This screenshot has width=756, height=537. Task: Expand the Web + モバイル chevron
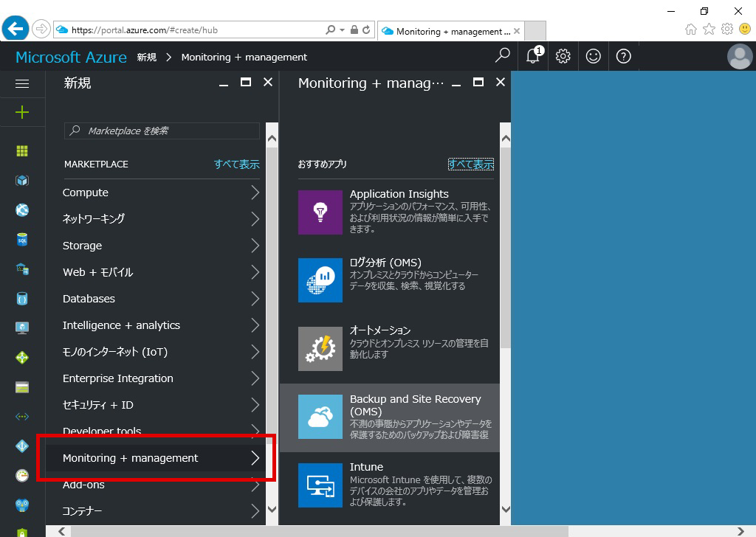pos(255,272)
